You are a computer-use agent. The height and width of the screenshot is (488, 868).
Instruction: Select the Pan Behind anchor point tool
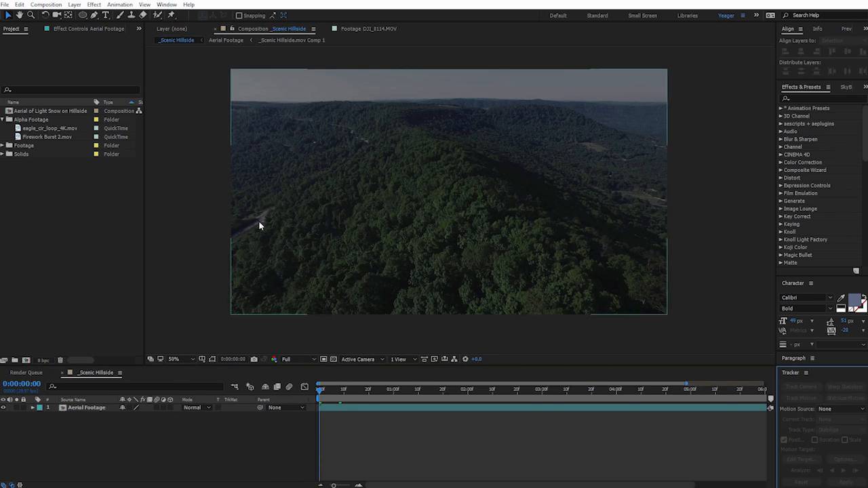point(68,15)
